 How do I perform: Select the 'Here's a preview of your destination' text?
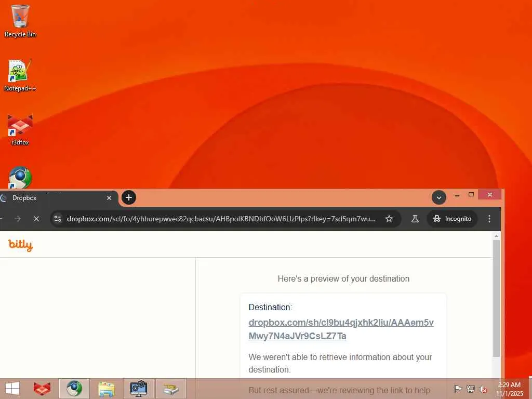click(343, 278)
